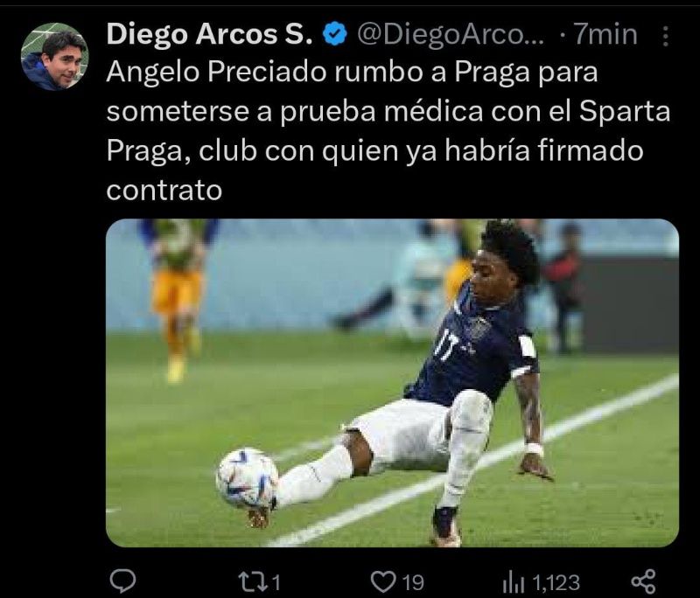Image resolution: width=700 pixels, height=598 pixels.
Task: Reply to the tweet via speech bubble icon
Action: point(122,581)
